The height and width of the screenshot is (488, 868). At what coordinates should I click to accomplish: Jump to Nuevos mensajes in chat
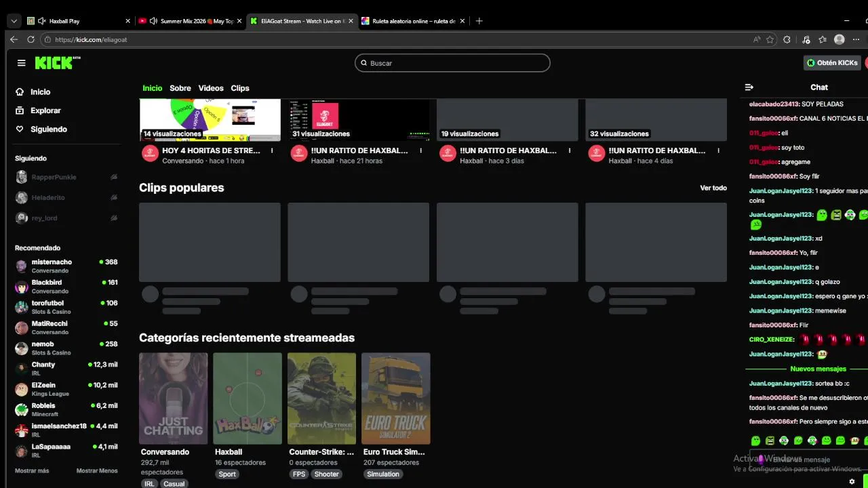[818, 369]
